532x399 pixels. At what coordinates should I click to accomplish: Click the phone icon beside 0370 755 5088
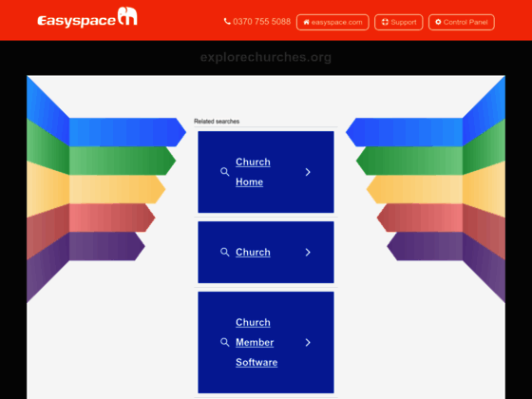tap(227, 22)
